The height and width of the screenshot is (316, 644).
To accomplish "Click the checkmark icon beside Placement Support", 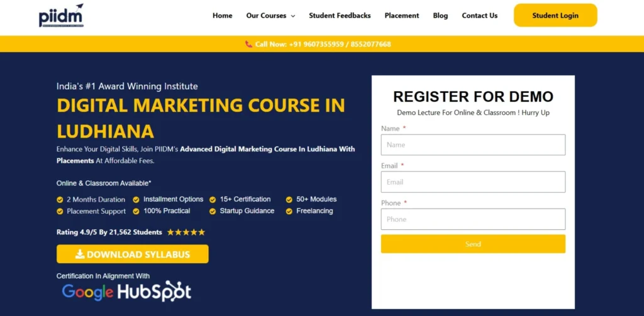I will click(x=60, y=211).
